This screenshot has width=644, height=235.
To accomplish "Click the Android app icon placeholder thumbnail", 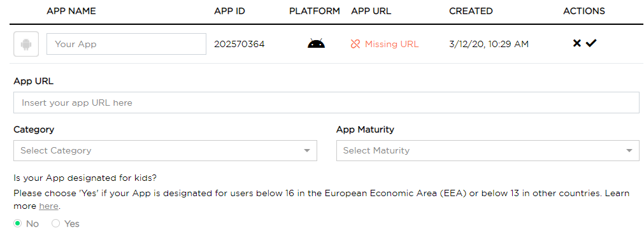I will [26, 44].
